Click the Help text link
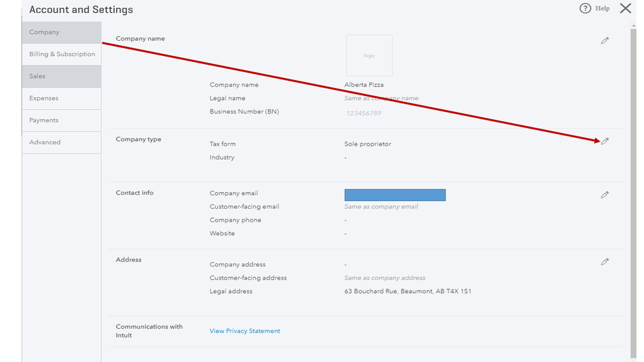Viewport: 644px width, 362px height. coord(603,8)
